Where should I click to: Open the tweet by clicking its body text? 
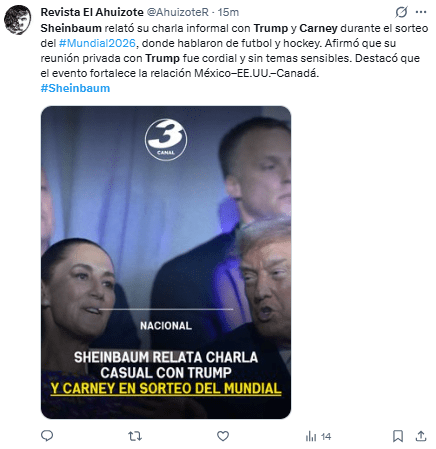tap(234, 50)
